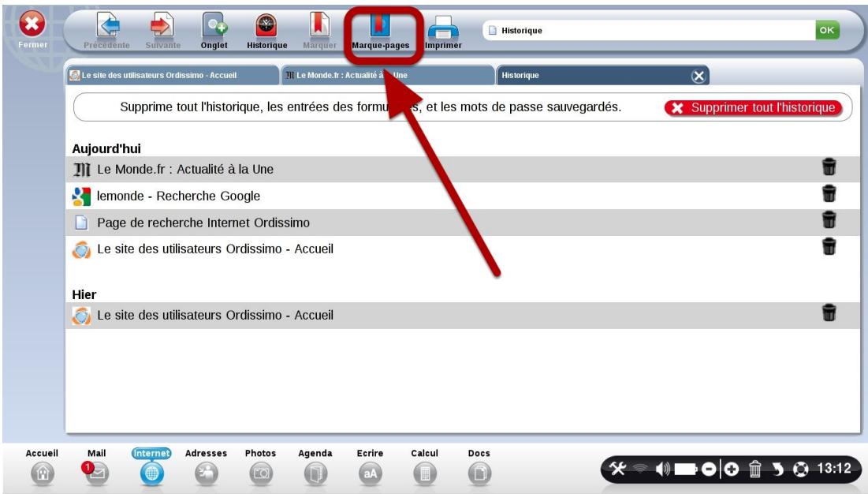868x494 pixels.
Task: Delete the Hier Ordissimo Accueil entry
Action: (829, 313)
